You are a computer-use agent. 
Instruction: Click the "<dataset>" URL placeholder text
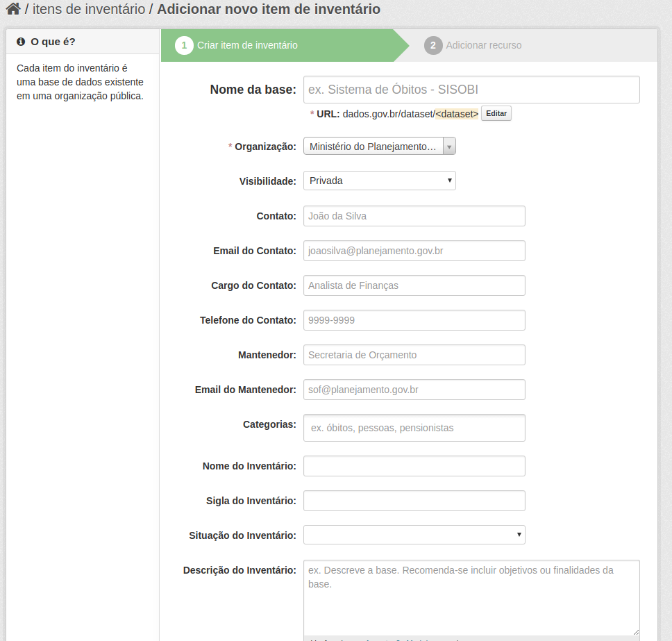pyautogui.click(x=457, y=114)
